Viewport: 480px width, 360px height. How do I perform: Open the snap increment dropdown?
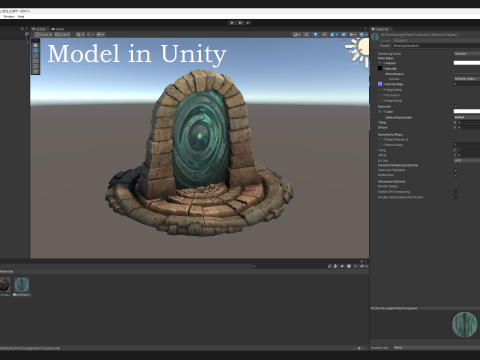click(100, 34)
